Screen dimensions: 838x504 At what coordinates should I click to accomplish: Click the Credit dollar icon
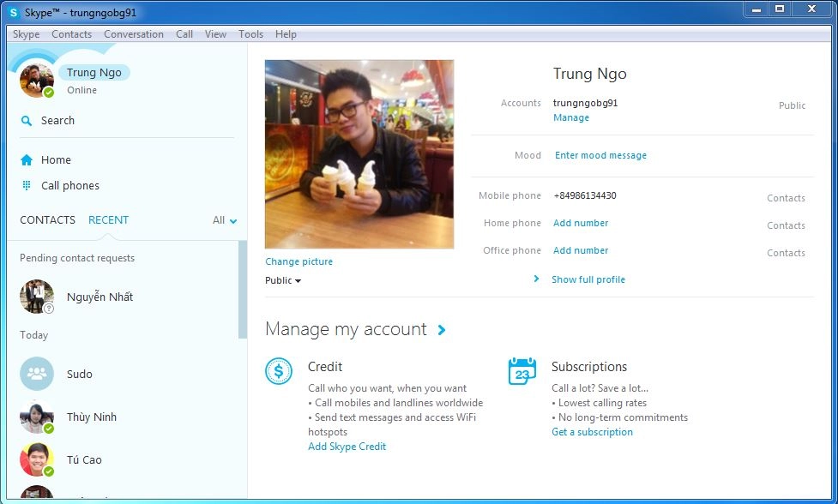pos(279,371)
